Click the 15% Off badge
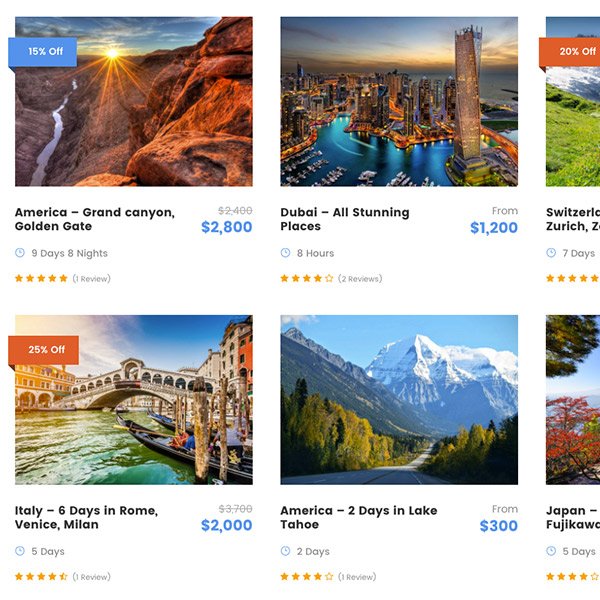600x600 pixels. [43, 51]
